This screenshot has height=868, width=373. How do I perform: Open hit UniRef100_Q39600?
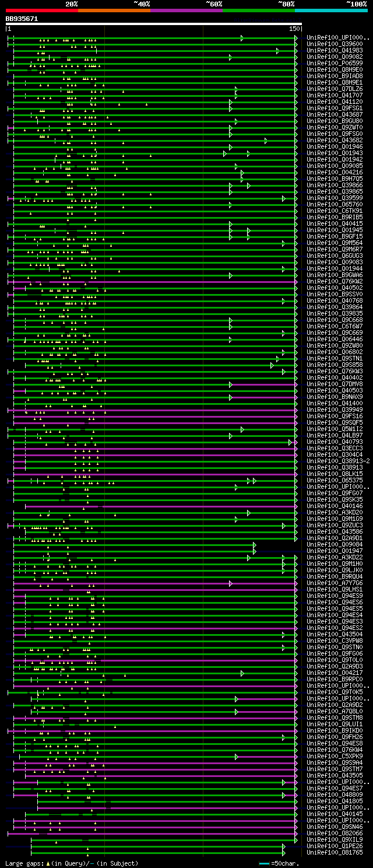[x=335, y=44]
